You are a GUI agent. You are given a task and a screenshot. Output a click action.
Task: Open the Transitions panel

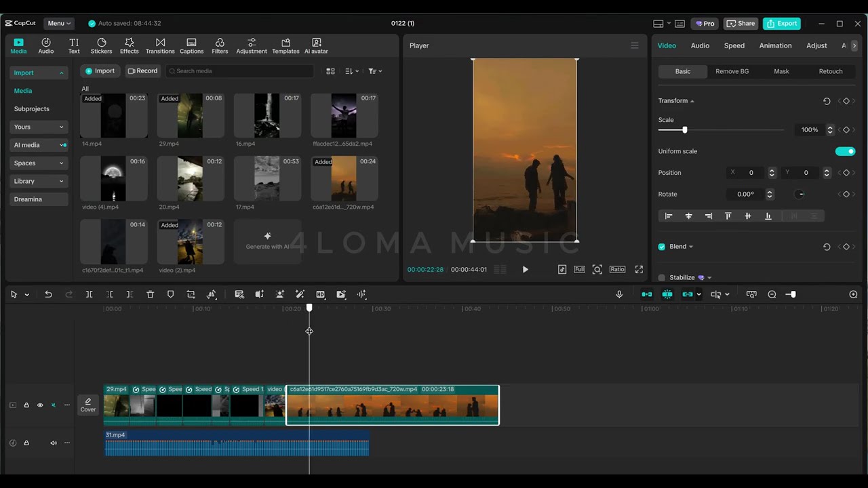pos(160,46)
